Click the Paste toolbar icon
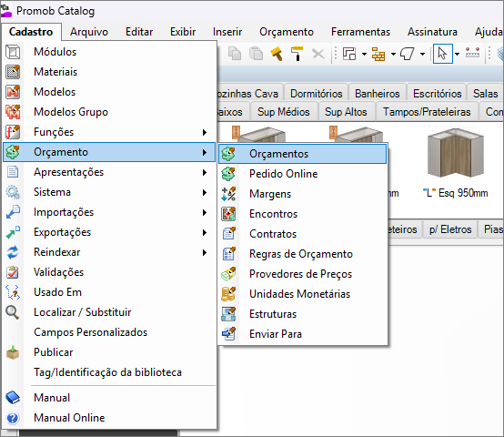Screen dimensions: 504x437 click(256, 54)
